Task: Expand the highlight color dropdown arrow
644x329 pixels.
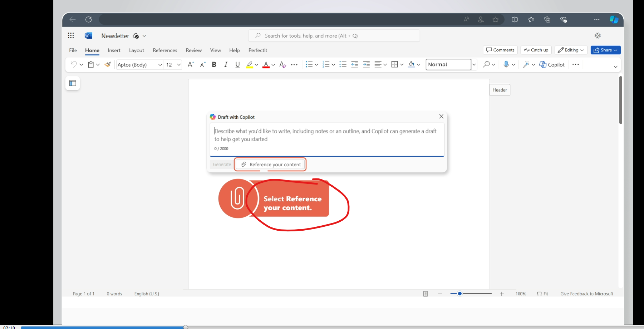Action: pyautogui.click(x=256, y=65)
